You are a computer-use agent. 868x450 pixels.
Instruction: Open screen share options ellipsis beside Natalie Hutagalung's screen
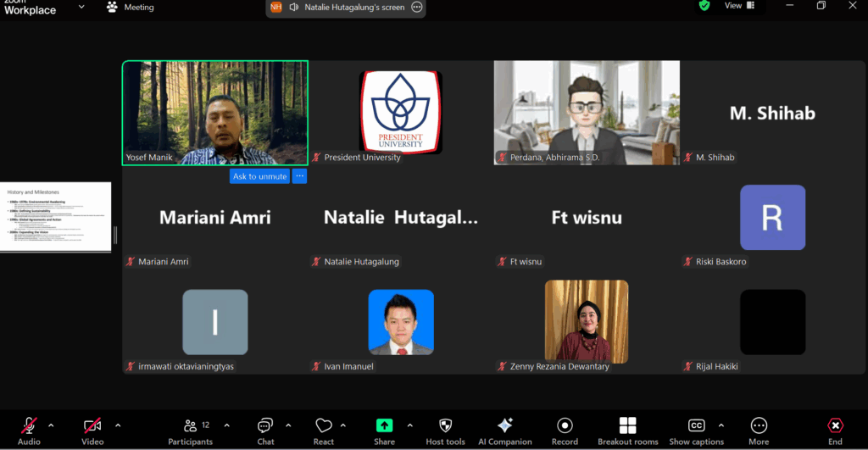(x=416, y=7)
